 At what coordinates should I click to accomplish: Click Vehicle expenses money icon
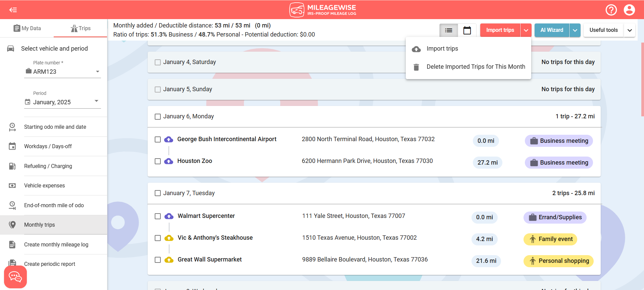tap(12, 185)
